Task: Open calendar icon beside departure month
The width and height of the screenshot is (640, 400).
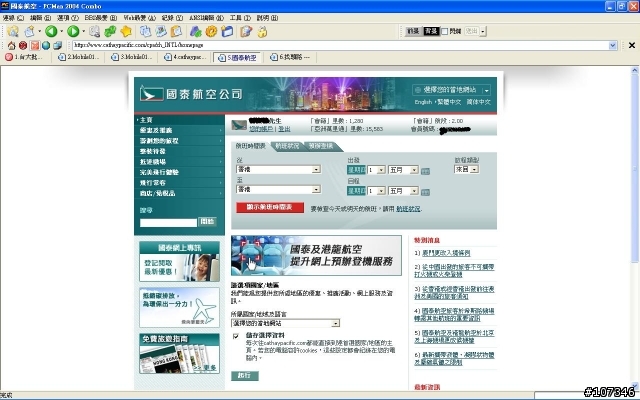Action: (x=425, y=171)
